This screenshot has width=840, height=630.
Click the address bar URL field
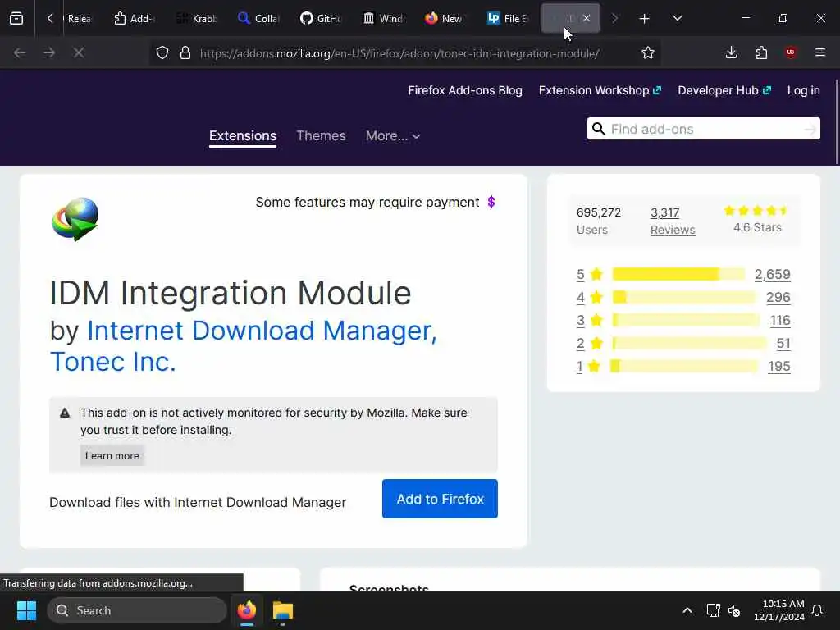click(x=399, y=53)
